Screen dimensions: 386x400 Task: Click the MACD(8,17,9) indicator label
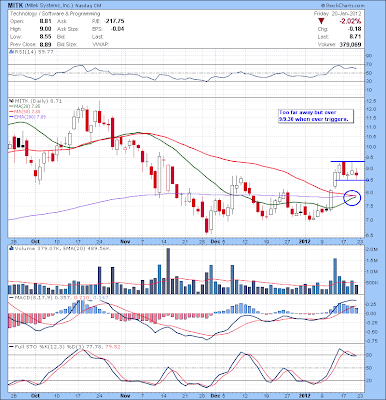33,297
